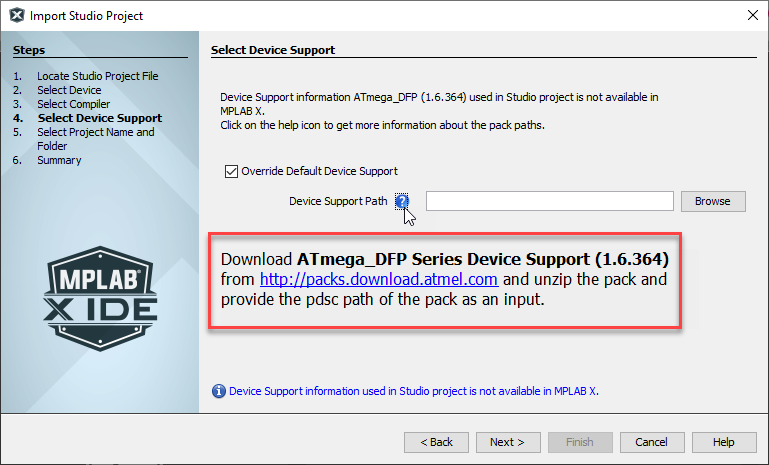Image resolution: width=769 pixels, height=465 pixels.
Task: Open the packs.download.atmel.com link
Action: [379, 279]
